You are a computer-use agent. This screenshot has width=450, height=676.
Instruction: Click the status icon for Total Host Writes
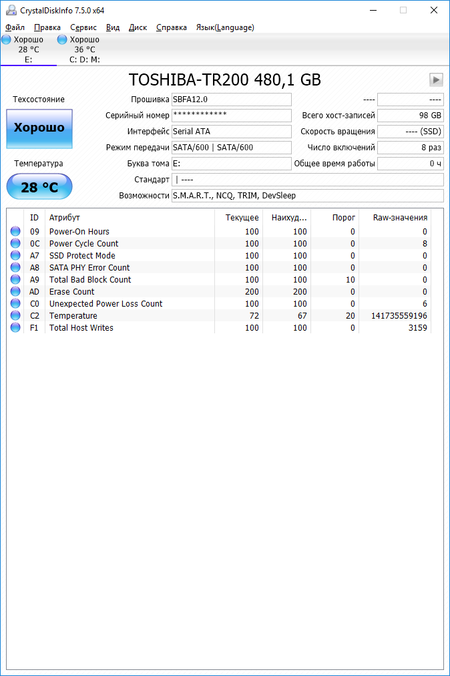click(x=16, y=328)
